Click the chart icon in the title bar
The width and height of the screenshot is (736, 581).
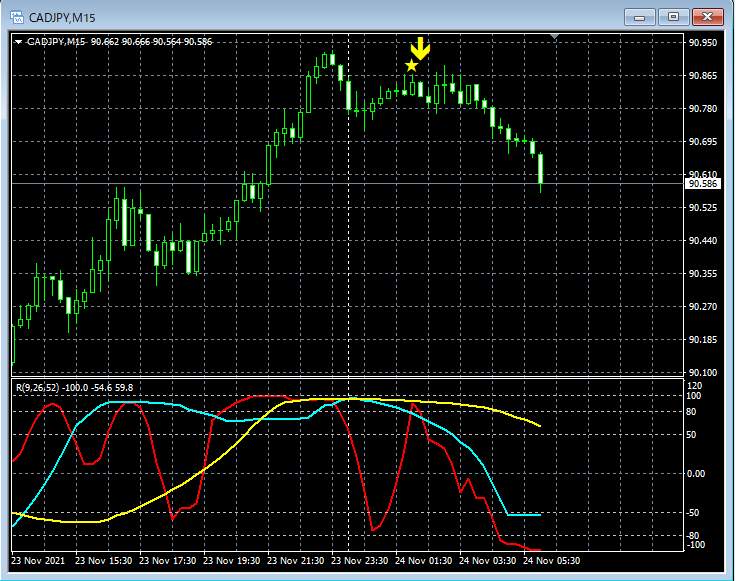coord(17,17)
